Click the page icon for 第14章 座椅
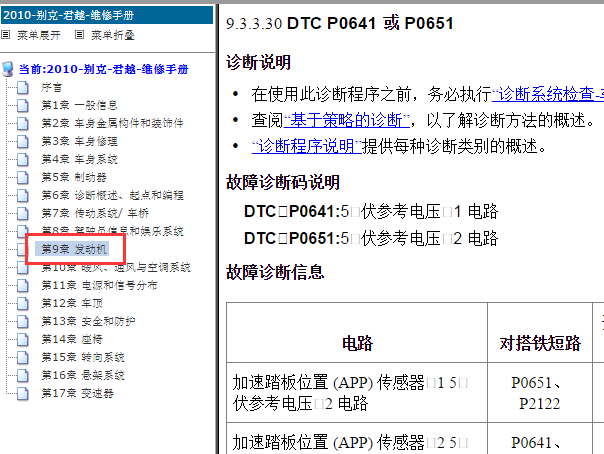Screen dimensions: 604x454 (23, 339)
